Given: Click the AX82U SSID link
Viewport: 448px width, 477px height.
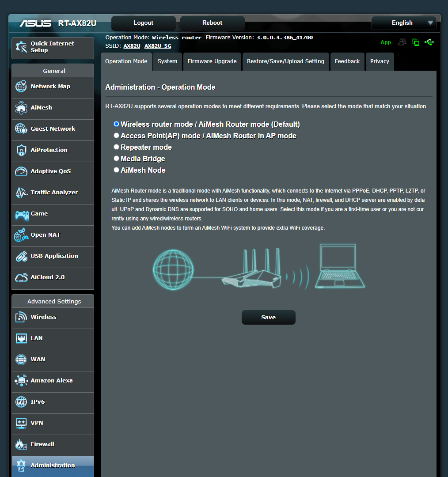Looking at the screenshot, I should (x=132, y=46).
